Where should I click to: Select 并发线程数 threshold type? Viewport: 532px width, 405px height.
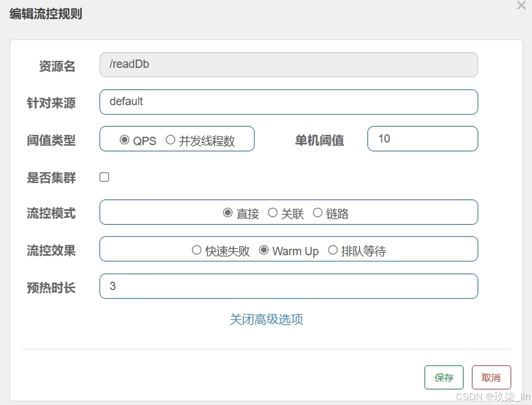coord(170,140)
